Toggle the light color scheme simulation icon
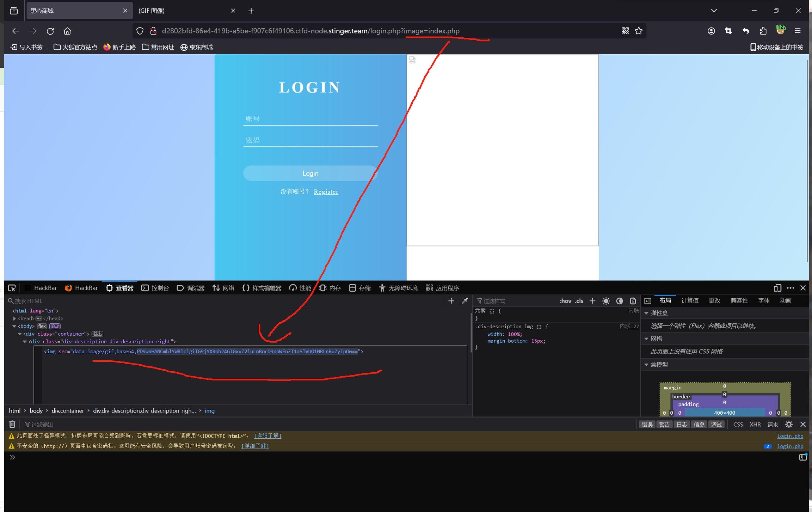The height and width of the screenshot is (512, 812). [606, 301]
